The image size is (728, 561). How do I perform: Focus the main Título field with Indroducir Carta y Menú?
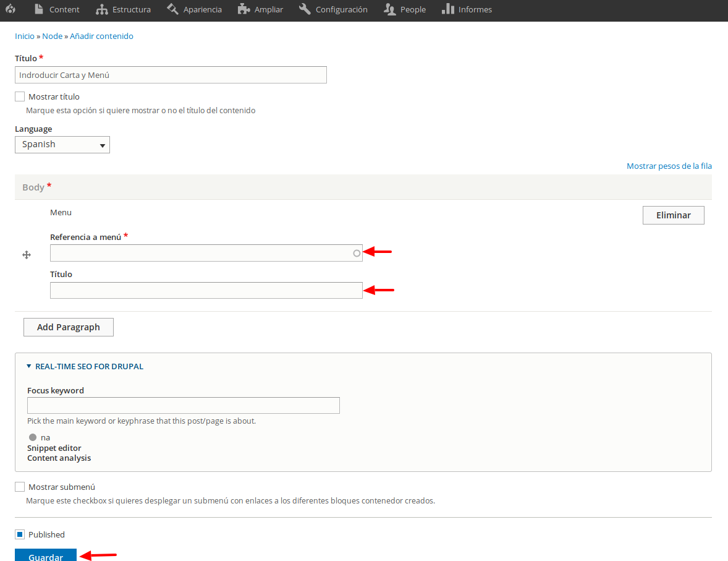pos(171,75)
